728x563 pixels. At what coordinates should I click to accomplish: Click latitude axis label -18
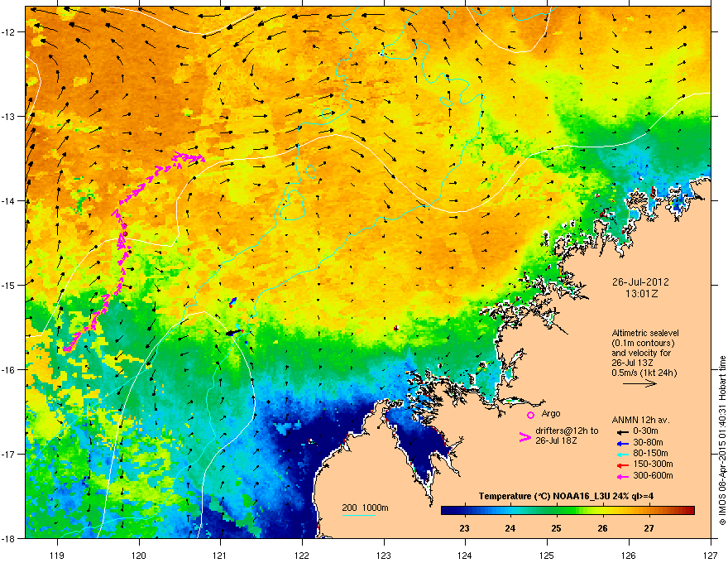pyautogui.click(x=9, y=538)
